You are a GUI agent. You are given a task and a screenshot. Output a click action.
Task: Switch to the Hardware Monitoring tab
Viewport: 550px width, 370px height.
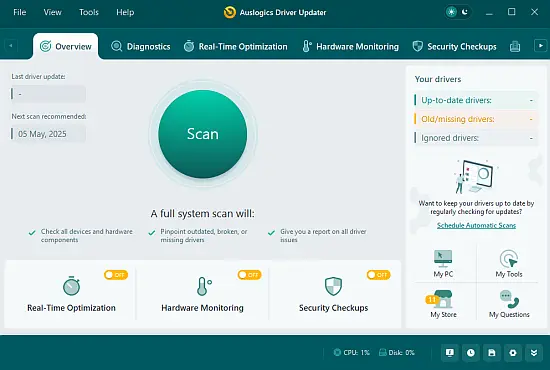350,46
